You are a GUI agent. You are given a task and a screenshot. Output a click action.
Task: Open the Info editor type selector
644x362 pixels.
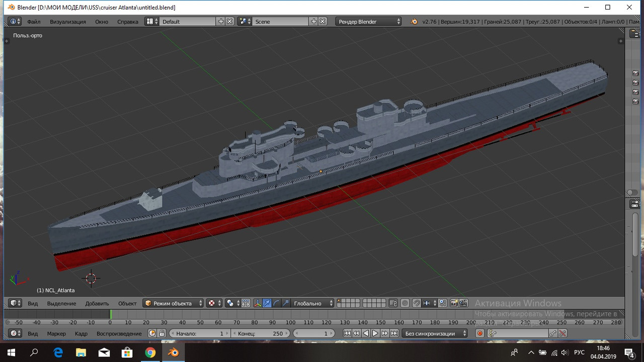[x=16, y=22]
